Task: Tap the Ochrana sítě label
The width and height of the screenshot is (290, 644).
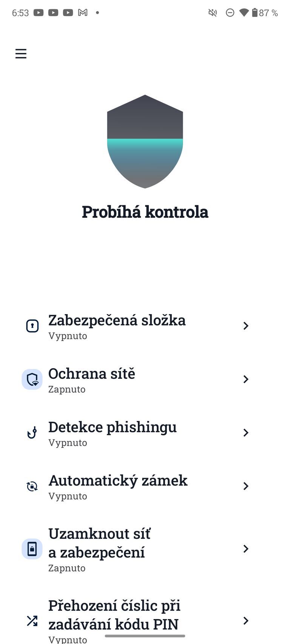Action: click(x=92, y=374)
